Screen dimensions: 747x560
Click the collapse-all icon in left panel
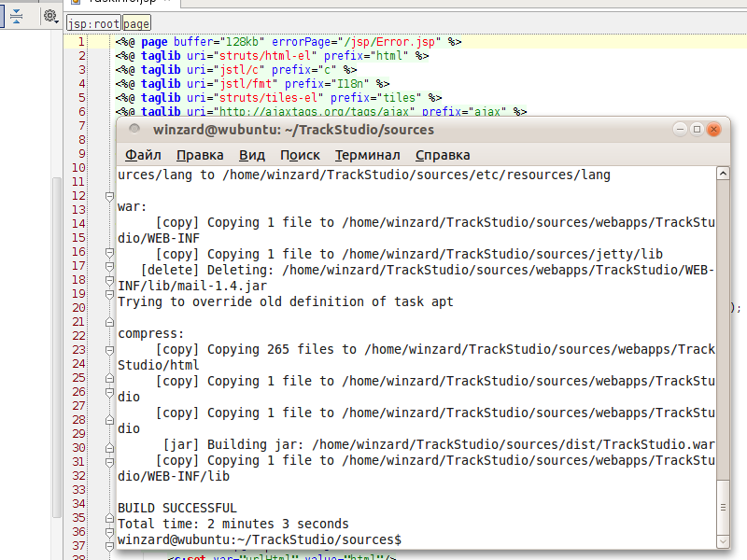click(x=16, y=16)
